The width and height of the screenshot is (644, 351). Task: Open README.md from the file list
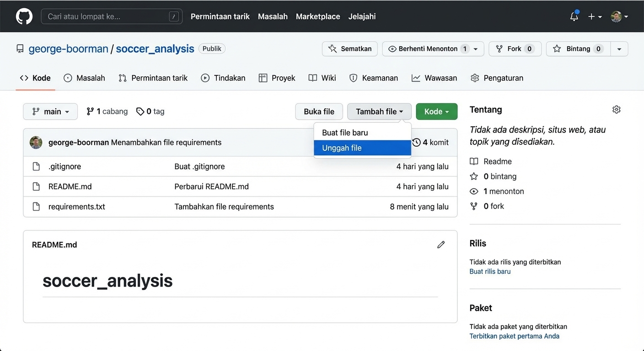point(70,186)
